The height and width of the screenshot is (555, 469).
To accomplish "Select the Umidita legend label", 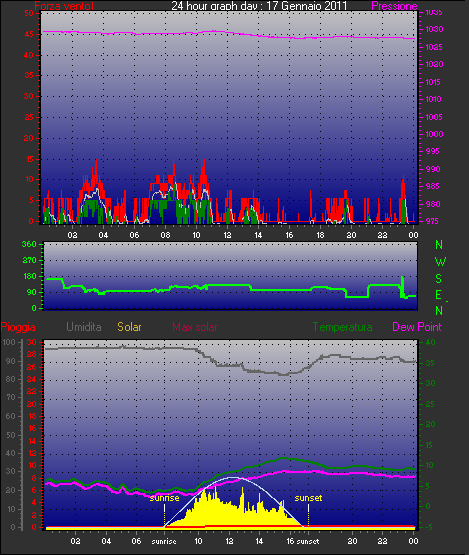I will pos(84,327).
